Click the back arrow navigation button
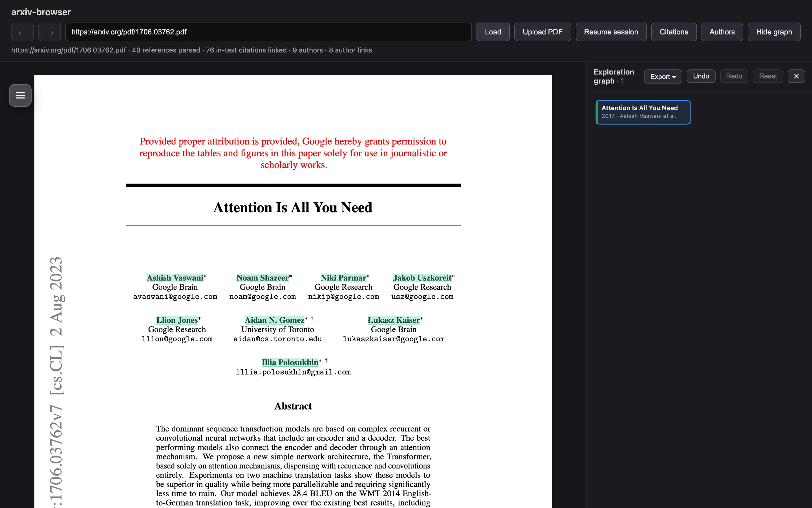 (x=23, y=32)
